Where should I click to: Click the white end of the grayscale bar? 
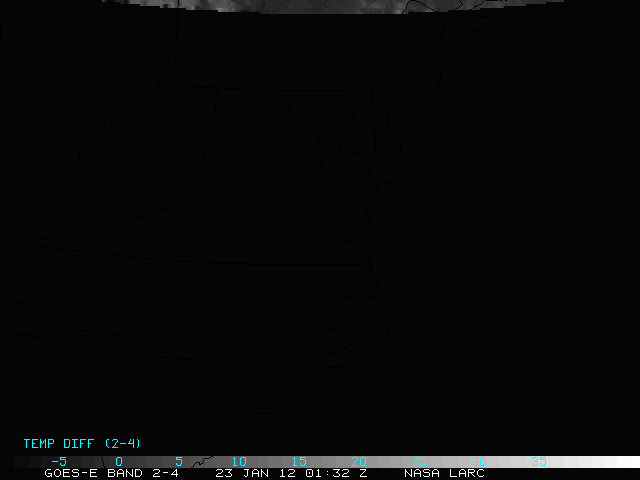[627, 462]
